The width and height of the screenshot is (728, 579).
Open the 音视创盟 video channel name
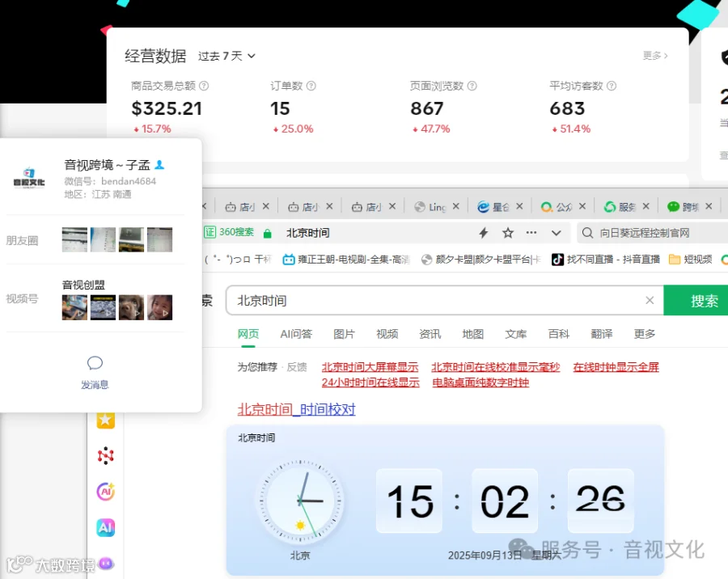tap(83, 285)
